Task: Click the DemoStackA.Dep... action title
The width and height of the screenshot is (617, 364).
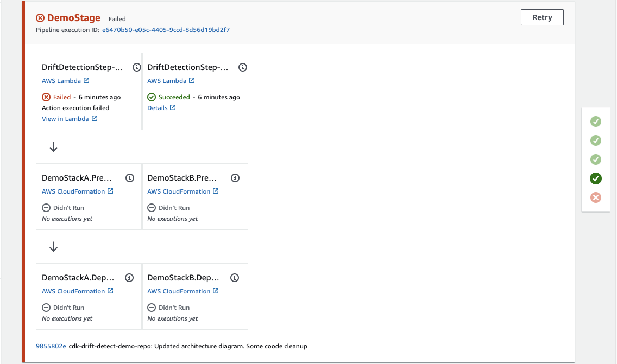Action: pos(78,278)
